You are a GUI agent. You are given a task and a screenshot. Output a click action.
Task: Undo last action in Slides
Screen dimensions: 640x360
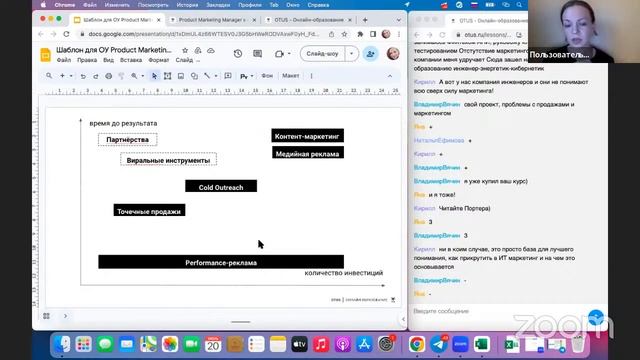coord(83,76)
